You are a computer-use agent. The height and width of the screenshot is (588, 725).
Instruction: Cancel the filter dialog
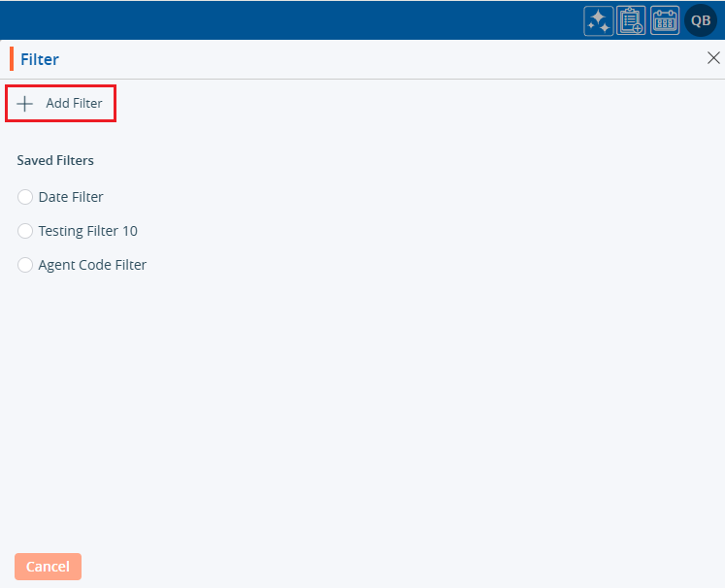48,567
